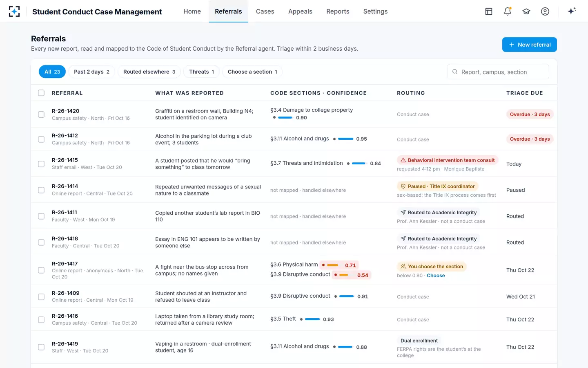Click the 0.71 Physical harm confidence bar

[339, 265]
